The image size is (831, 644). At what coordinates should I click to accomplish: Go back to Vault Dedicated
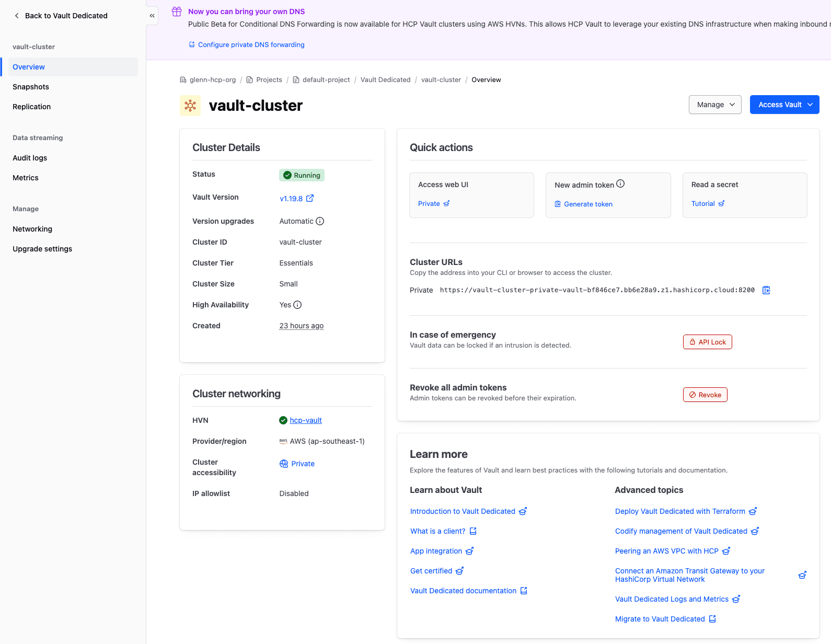click(61, 16)
